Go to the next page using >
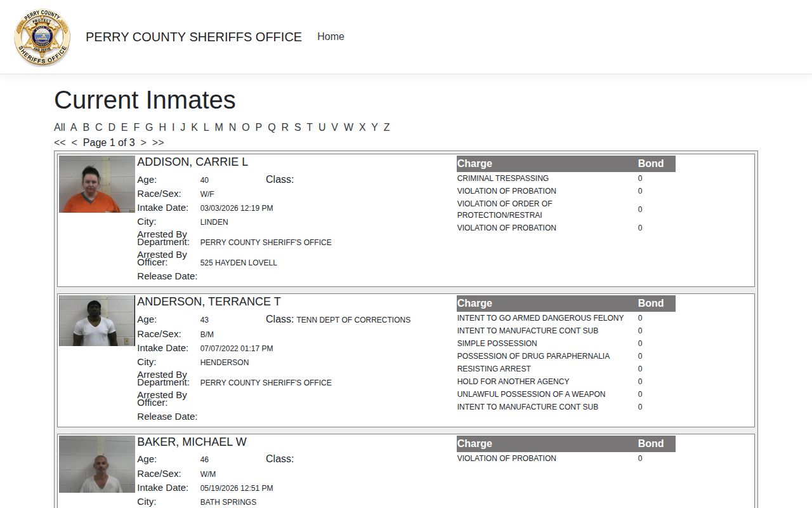812x508 pixels. pyautogui.click(x=143, y=142)
